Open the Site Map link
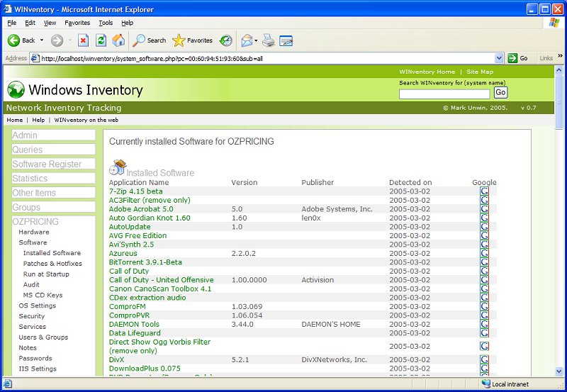 pyautogui.click(x=480, y=72)
